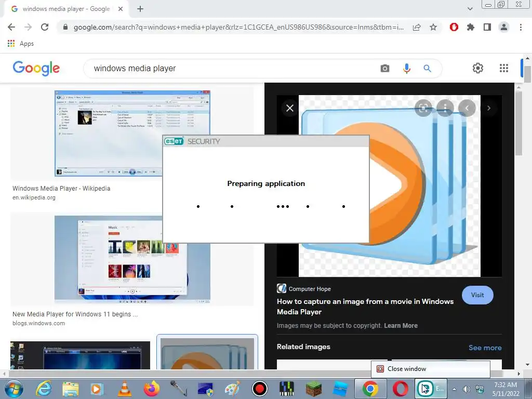Open the tab search dropdown arrow
The height and width of the screenshot is (399, 532).
tap(470, 9)
